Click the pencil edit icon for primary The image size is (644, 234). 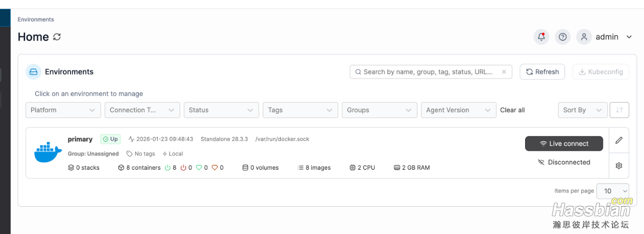(619, 140)
